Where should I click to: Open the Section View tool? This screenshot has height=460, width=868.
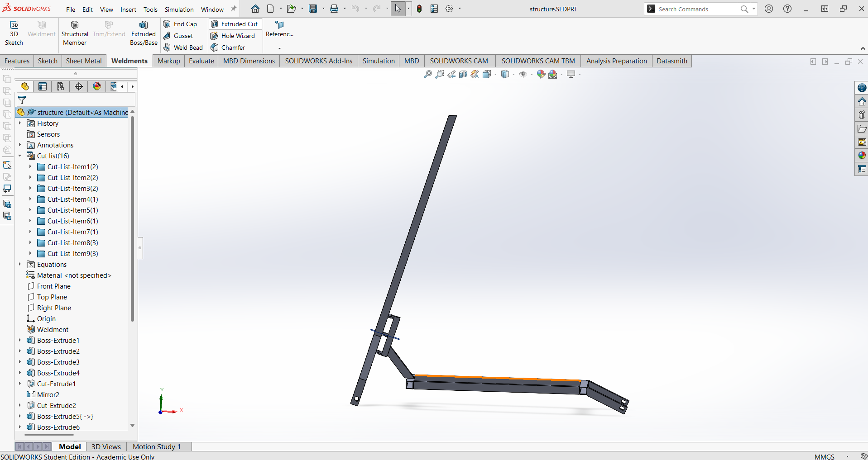[x=463, y=75]
